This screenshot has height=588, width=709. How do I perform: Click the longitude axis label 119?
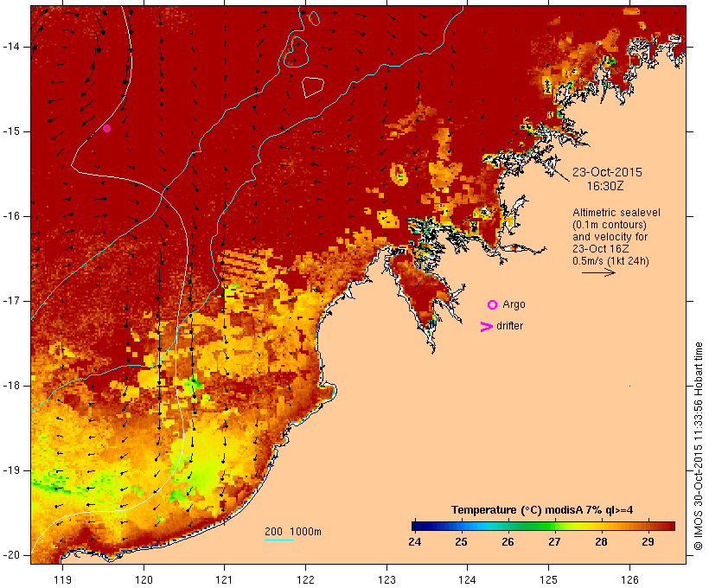[62, 579]
